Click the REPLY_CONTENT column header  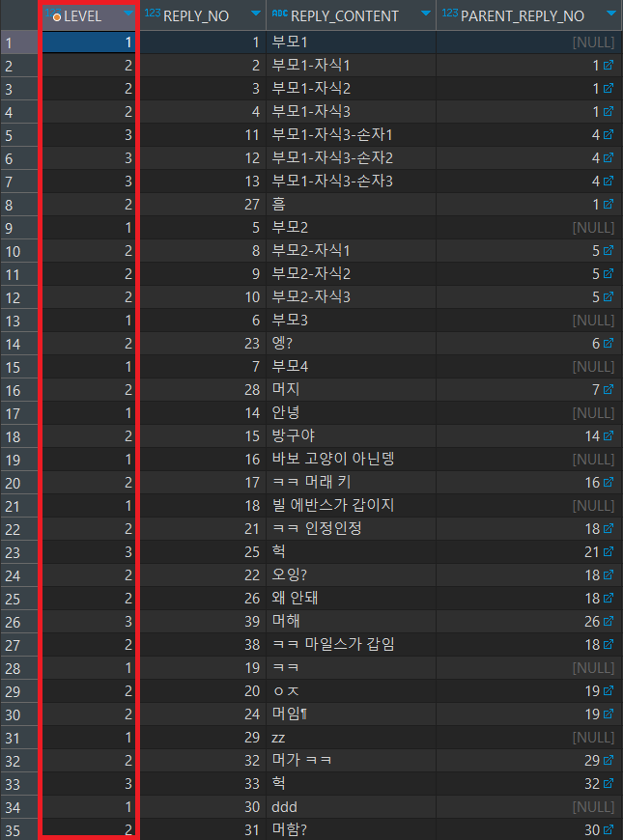pyautogui.click(x=351, y=15)
